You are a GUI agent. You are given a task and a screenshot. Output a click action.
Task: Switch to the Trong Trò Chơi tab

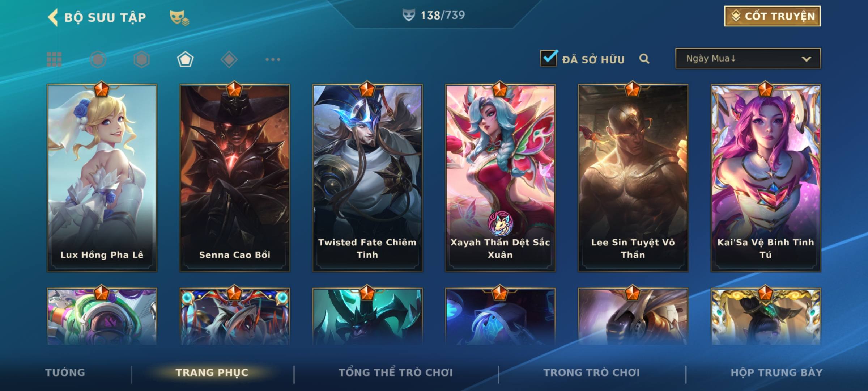pos(592,373)
